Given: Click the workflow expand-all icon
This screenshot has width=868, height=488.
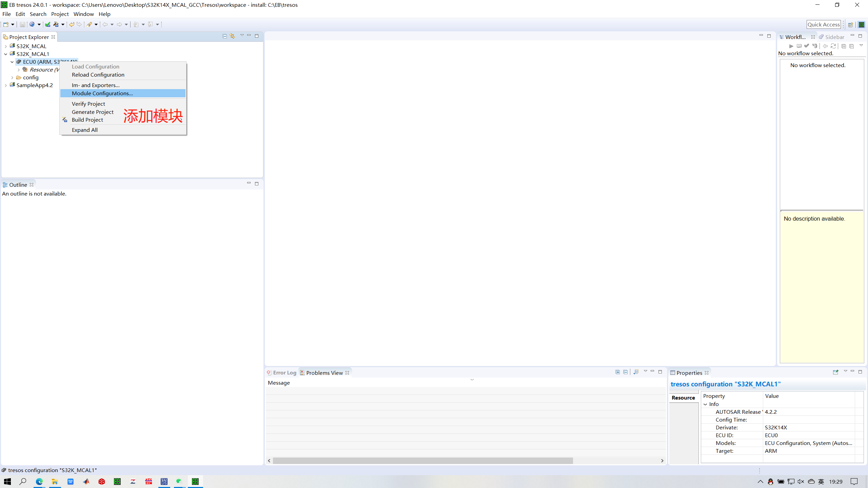Looking at the screenshot, I should 844,46.
